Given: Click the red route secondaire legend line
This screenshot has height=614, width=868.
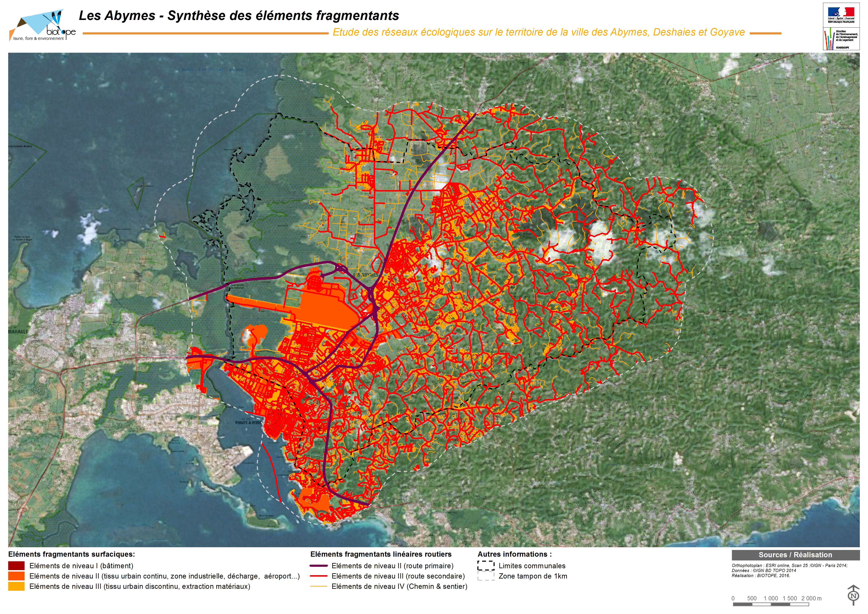Looking at the screenshot, I should coord(318,576).
